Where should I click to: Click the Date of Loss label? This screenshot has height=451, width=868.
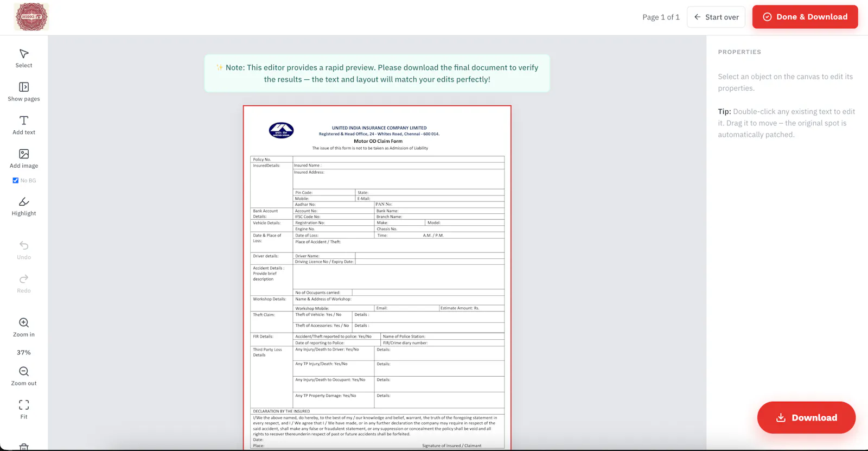point(307,236)
